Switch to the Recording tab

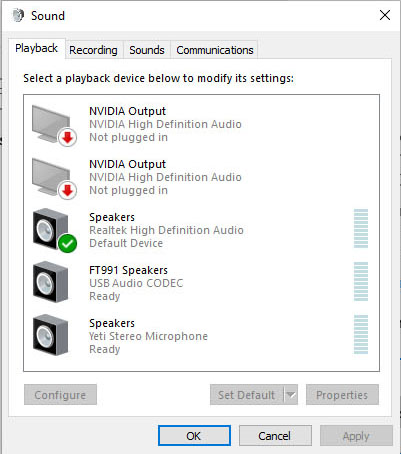click(x=93, y=50)
